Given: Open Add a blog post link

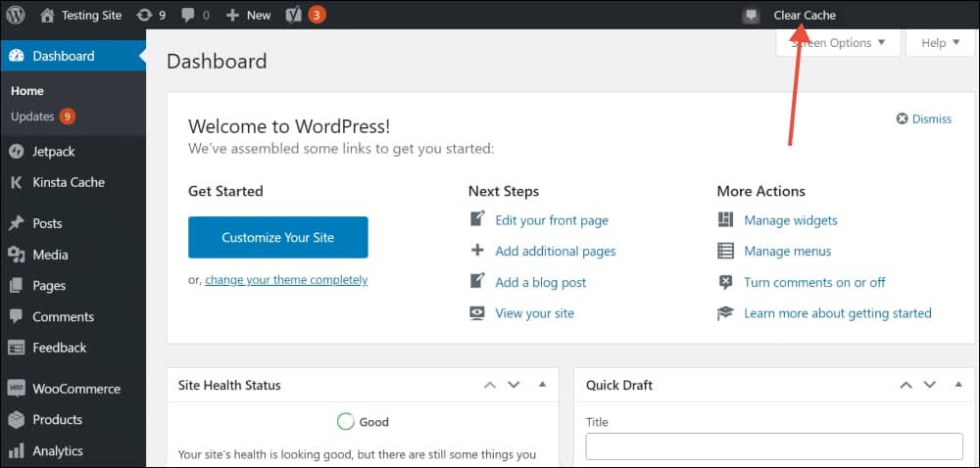Looking at the screenshot, I should (541, 283).
